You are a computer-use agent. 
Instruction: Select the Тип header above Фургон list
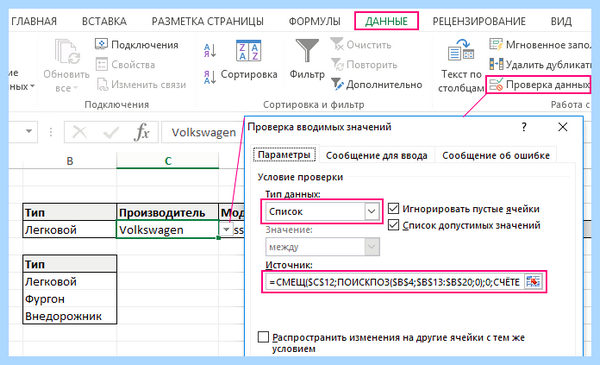click(x=69, y=264)
